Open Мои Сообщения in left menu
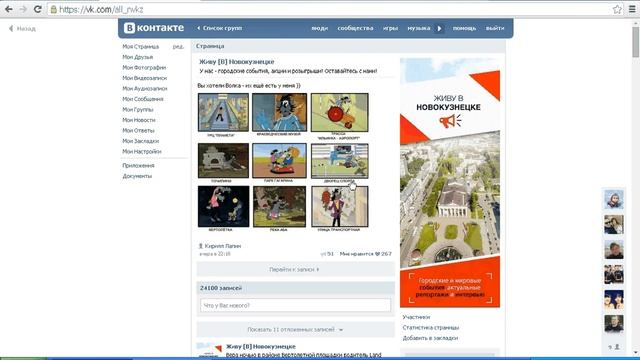 pyautogui.click(x=143, y=99)
